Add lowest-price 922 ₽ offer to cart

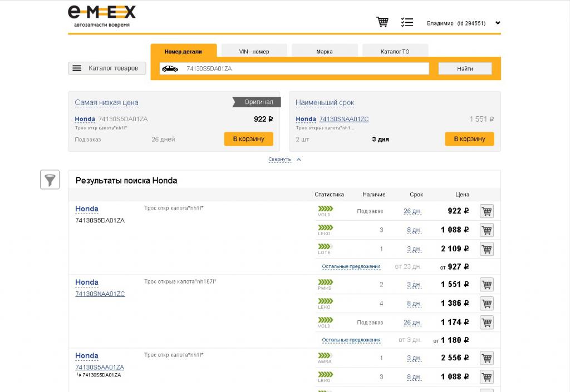[249, 139]
